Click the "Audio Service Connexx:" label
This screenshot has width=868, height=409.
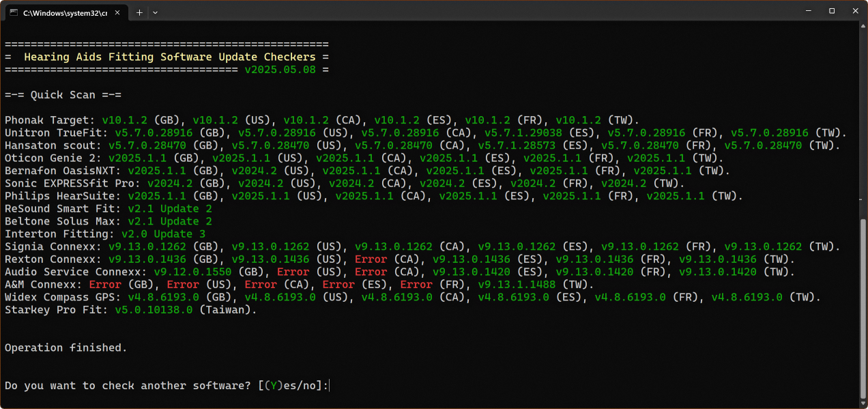click(x=76, y=272)
